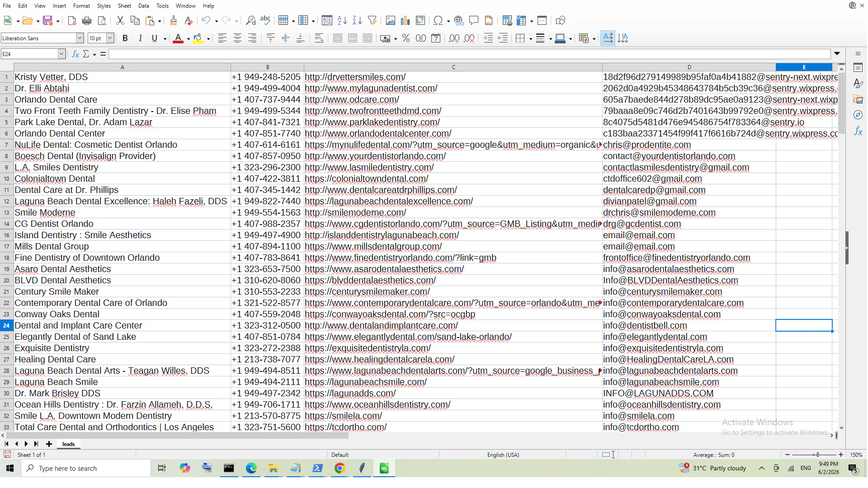Open the smilela.com link
Image resolution: width=868 pixels, height=488 pixels.
click(344, 416)
